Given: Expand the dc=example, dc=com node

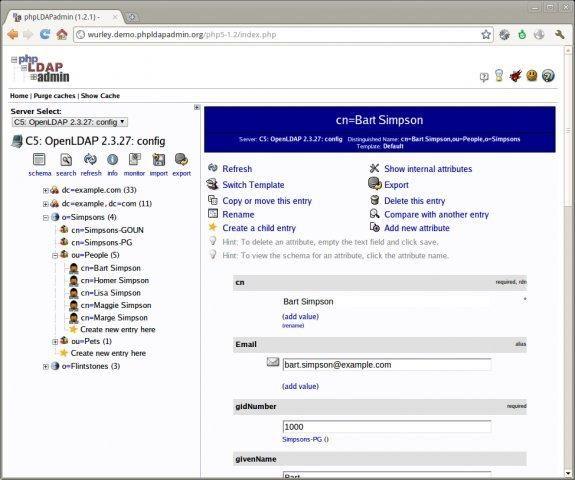Looking at the screenshot, I should point(45,204).
